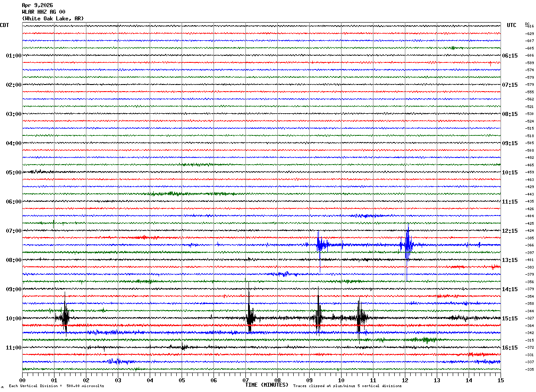This screenshot has height=392, width=536.
Task: Click the 09:15 UTC row label
Action: pos(510,143)
